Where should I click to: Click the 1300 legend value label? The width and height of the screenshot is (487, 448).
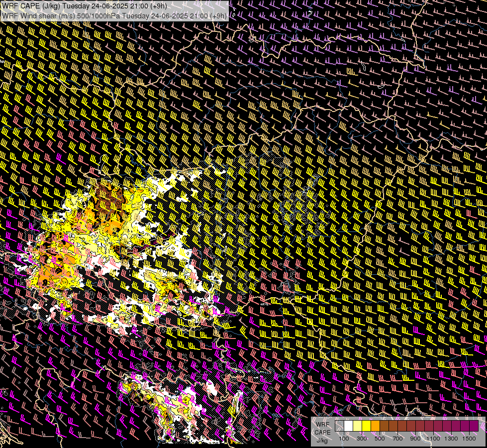tap(451, 439)
